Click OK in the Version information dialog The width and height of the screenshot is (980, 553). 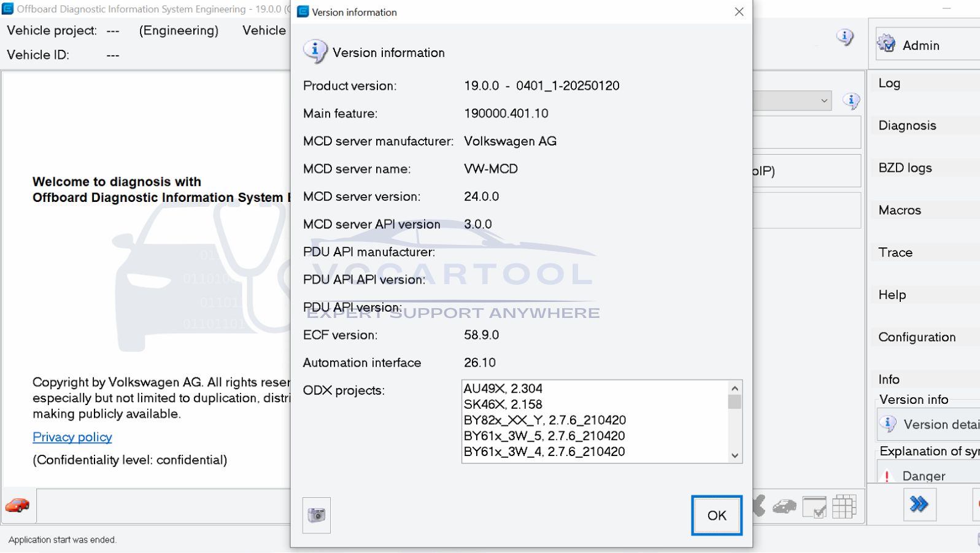(716, 515)
